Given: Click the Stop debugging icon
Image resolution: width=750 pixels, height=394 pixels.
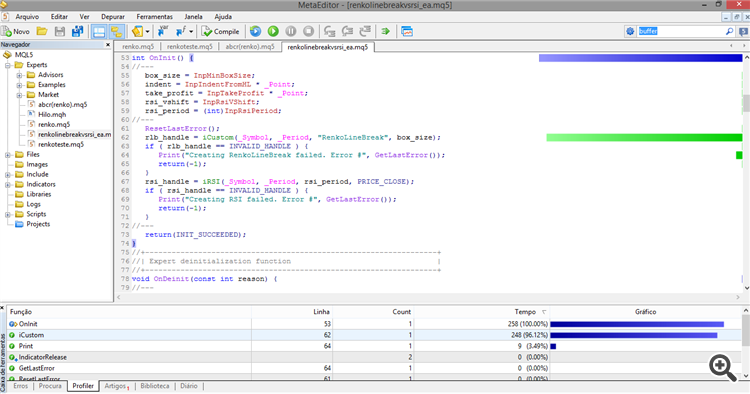Looking at the screenshot, I should (x=309, y=32).
